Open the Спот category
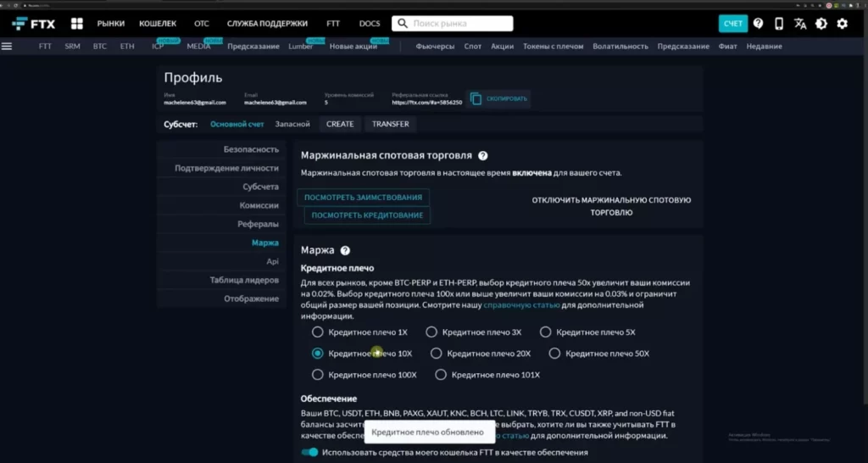Image resolution: width=868 pixels, height=463 pixels. coord(473,47)
